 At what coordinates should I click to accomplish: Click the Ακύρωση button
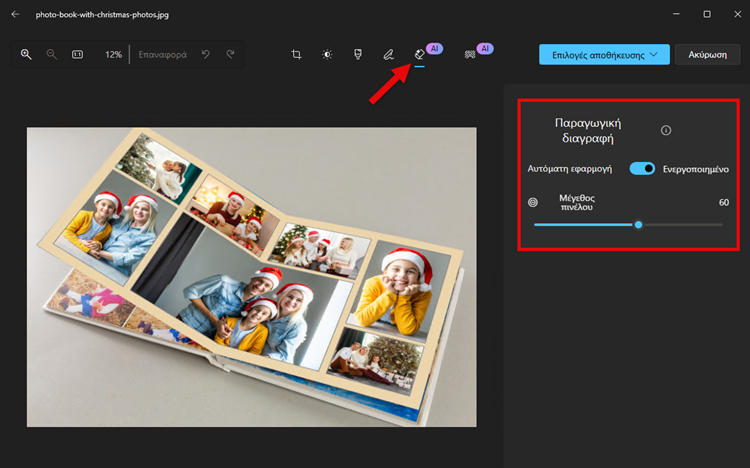click(x=707, y=54)
